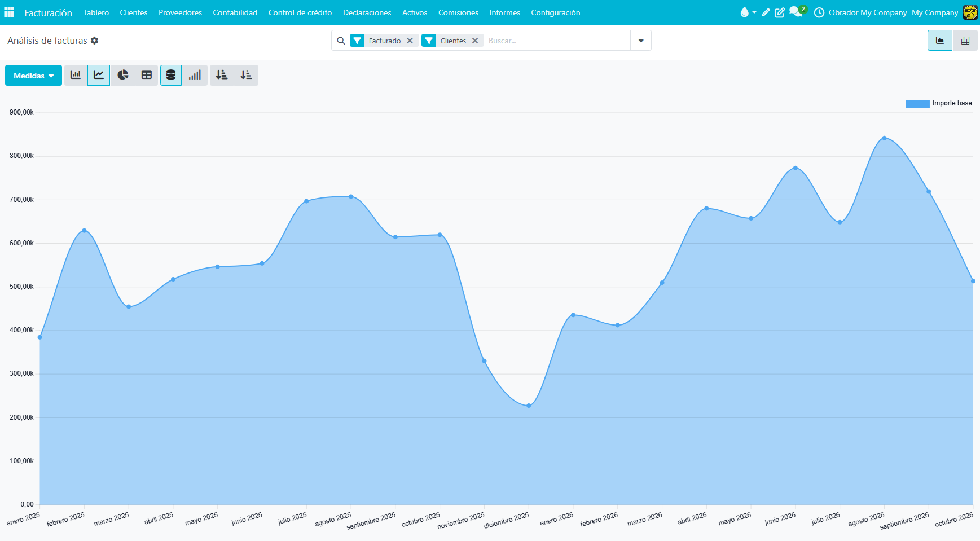Image resolution: width=980 pixels, height=541 pixels.
Task: Toggle stacked chart mode
Action: coord(171,75)
